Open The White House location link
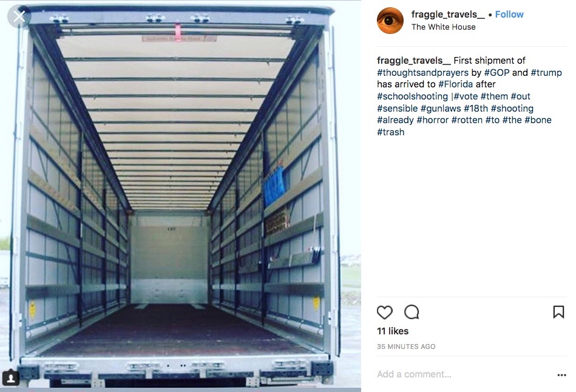576x392 pixels. pos(444,27)
